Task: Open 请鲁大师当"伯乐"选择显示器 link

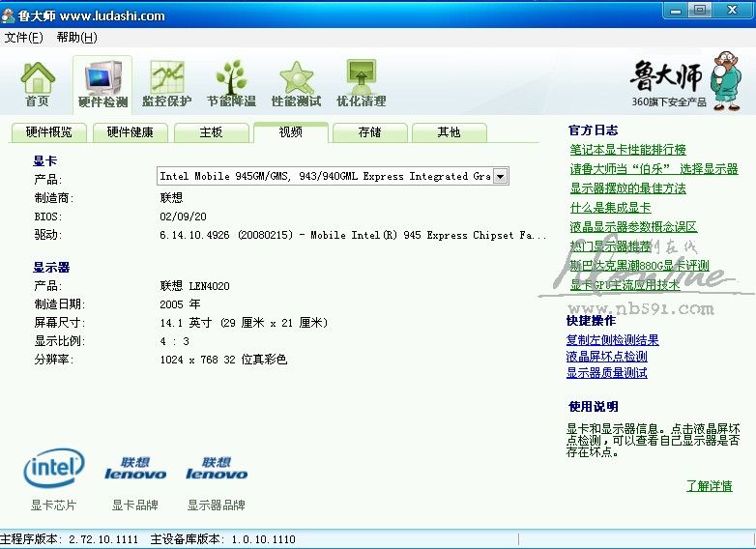Action: [654, 169]
